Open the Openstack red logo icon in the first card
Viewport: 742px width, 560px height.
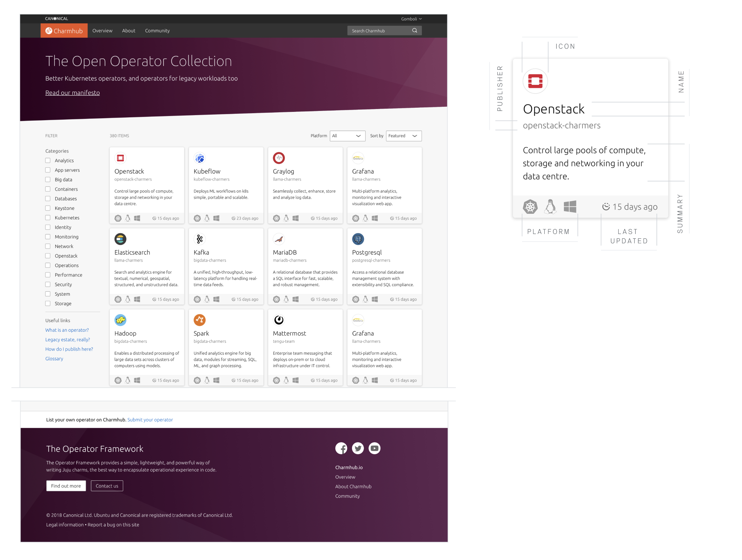(121, 158)
